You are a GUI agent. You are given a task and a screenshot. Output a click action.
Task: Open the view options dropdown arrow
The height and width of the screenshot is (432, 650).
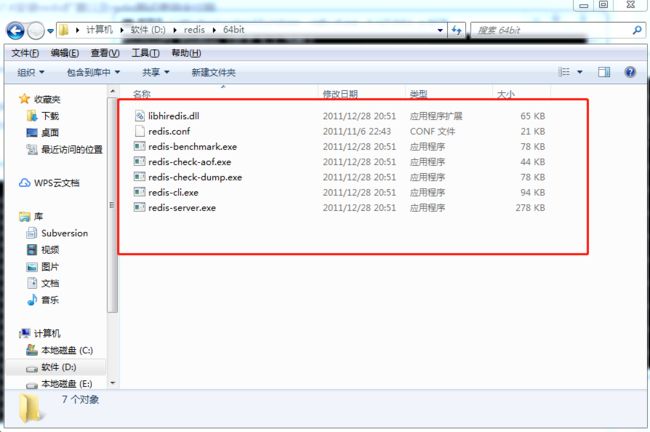click(x=580, y=72)
